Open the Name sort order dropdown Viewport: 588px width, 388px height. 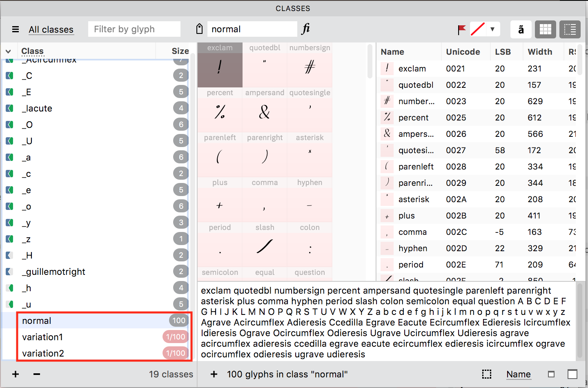point(518,374)
